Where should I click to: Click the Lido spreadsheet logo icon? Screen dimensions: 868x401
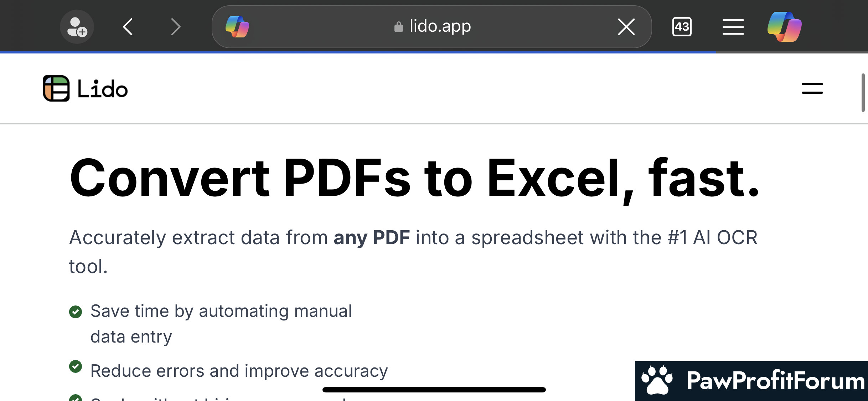click(56, 88)
